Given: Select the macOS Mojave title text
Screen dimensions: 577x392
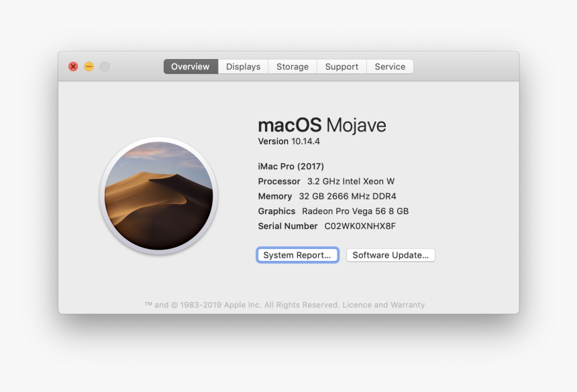Looking at the screenshot, I should point(322,125).
